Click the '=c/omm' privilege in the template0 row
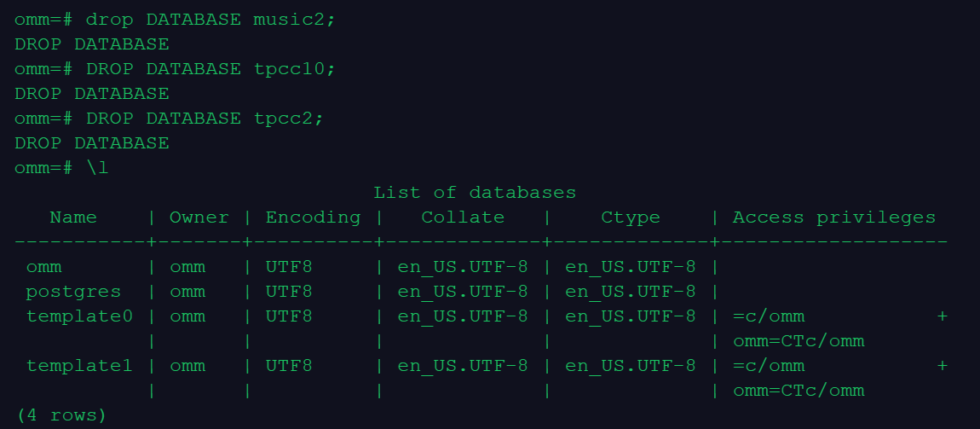This screenshot has height=429, width=980. click(x=768, y=316)
